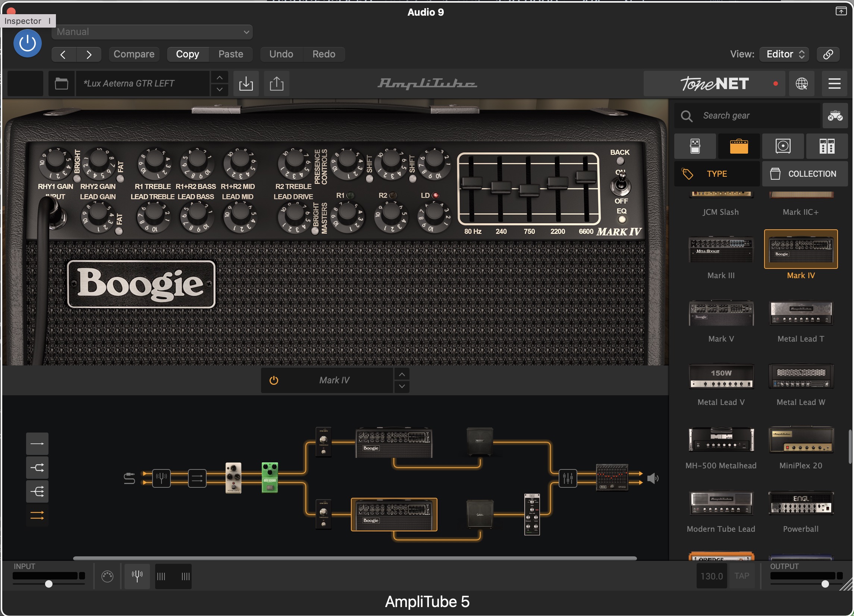Click the sidechain link icon
The image size is (854, 616).
click(x=828, y=54)
